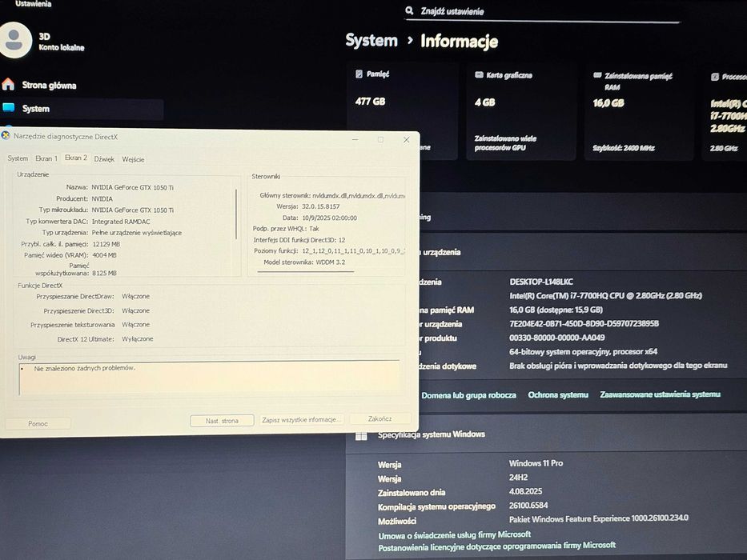This screenshot has height=560, width=747.
Task: Open the Wejście tab
Action: tap(133, 159)
